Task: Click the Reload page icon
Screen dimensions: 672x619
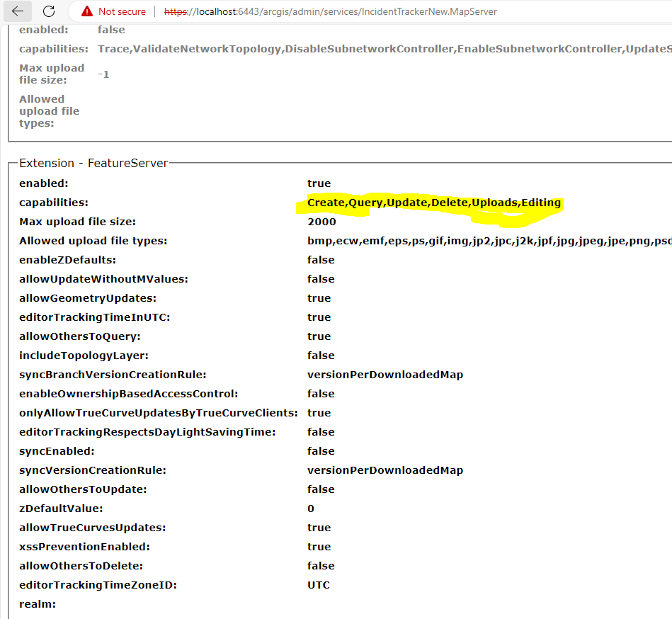Action: (x=48, y=11)
